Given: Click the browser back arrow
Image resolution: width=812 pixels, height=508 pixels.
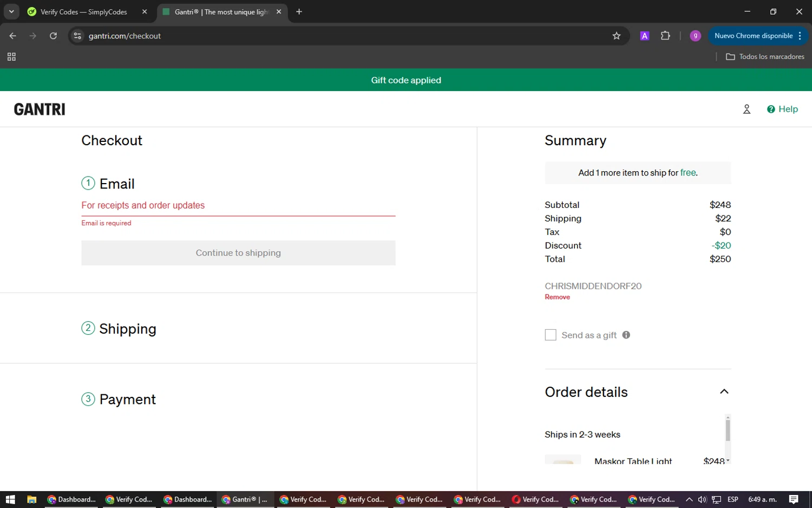Looking at the screenshot, I should click(x=13, y=36).
